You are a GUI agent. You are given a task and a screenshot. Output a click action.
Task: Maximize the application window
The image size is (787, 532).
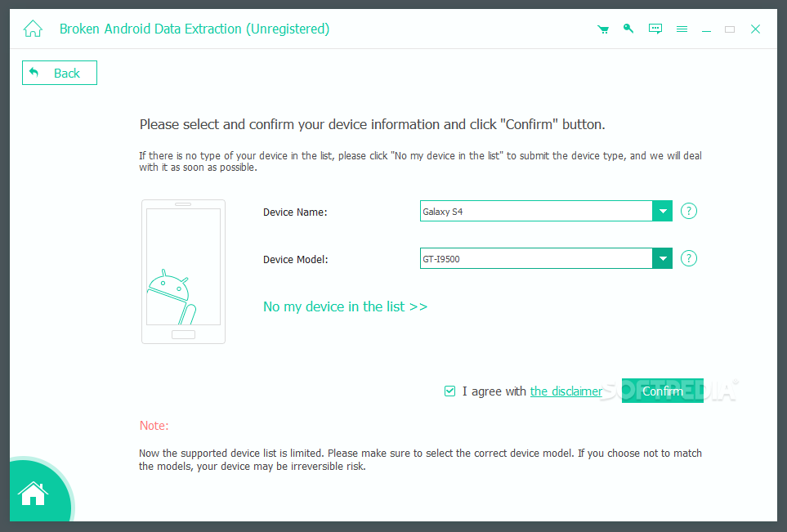pyautogui.click(x=730, y=29)
